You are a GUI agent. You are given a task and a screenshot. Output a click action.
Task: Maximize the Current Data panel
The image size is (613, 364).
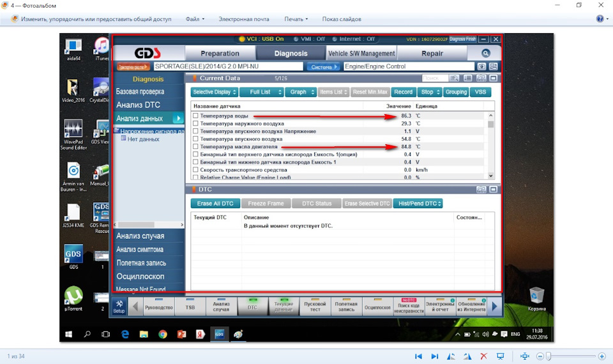[x=494, y=78]
